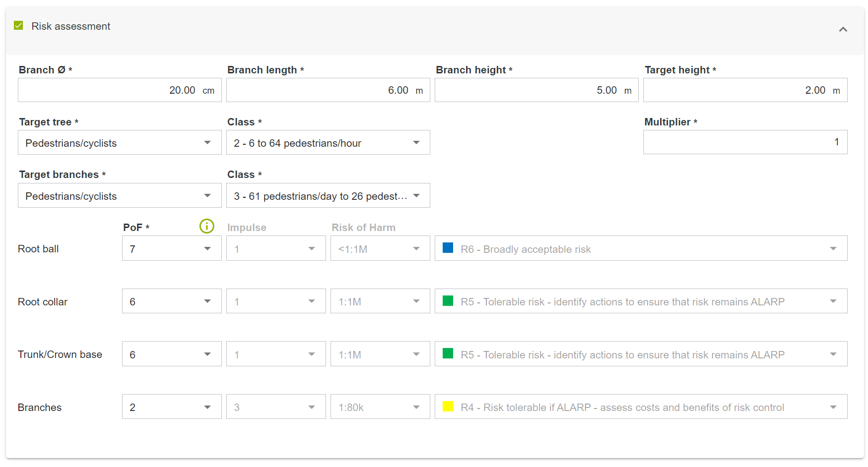Open the Root ball Risk of Harm dropdown
868x467 pixels.
pos(380,249)
